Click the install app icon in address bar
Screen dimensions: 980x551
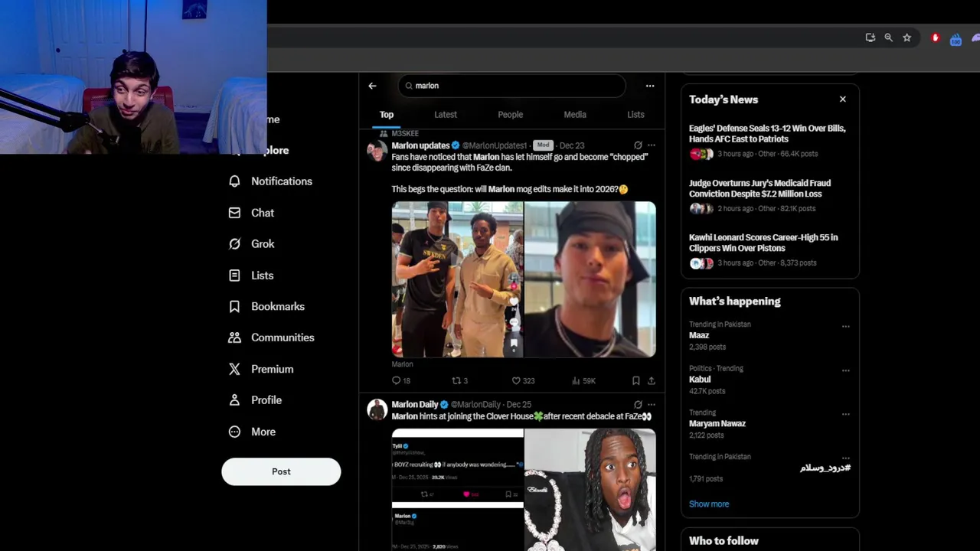point(871,37)
